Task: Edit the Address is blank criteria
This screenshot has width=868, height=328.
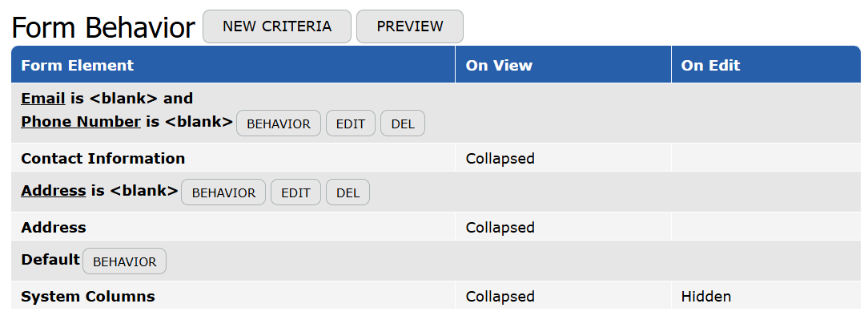Action: click(x=295, y=192)
